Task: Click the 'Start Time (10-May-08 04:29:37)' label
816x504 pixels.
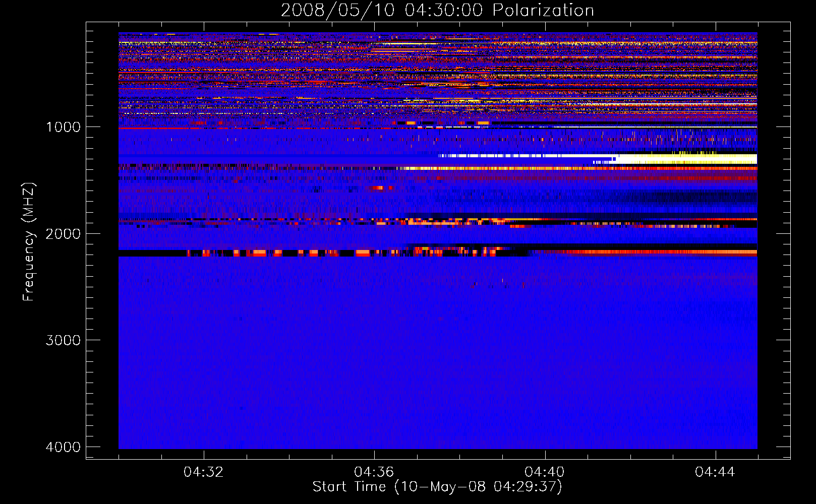Action: [437, 487]
